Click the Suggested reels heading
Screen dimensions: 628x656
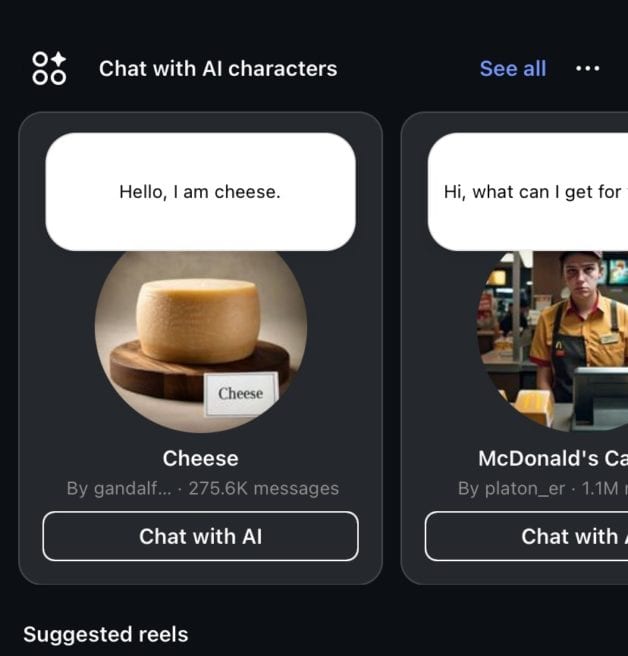105,634
